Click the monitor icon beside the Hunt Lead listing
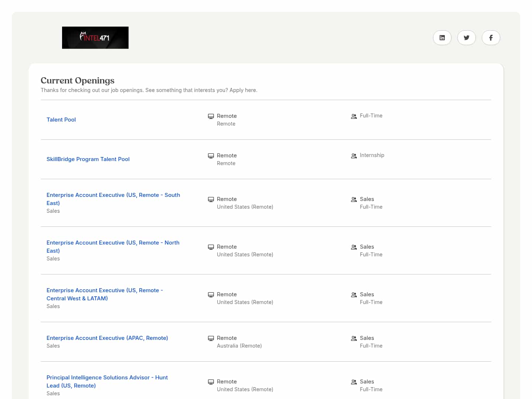 (x=211, y=382)
